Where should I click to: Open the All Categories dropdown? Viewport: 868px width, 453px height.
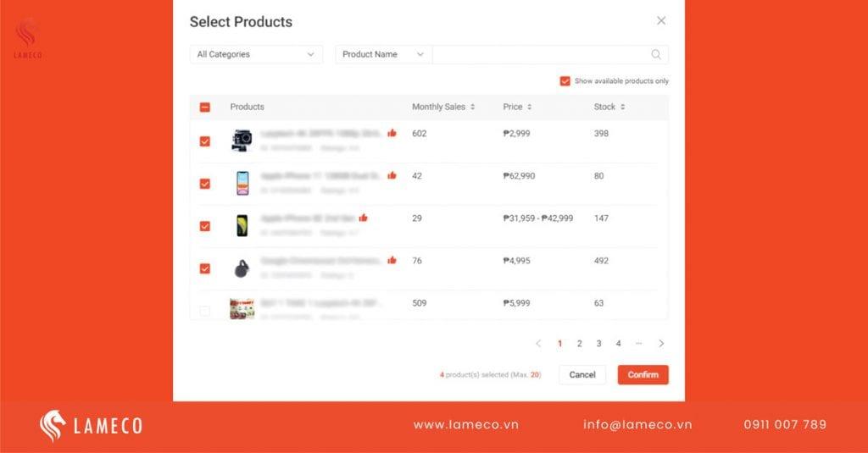point(256,54)
